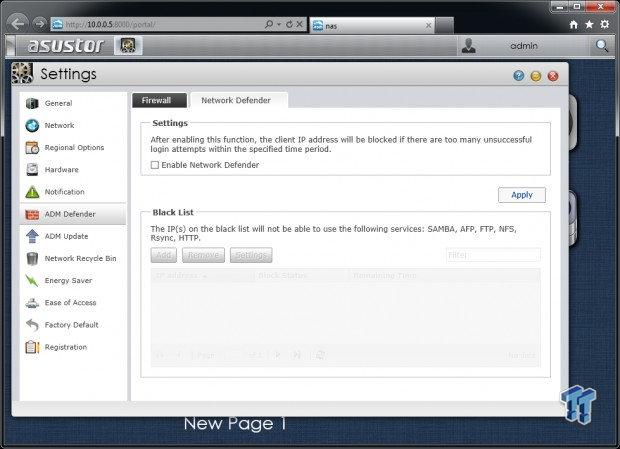Click the address bar search magnifier
This screenshot has width=620, height=449.
[x=269, y=24]
